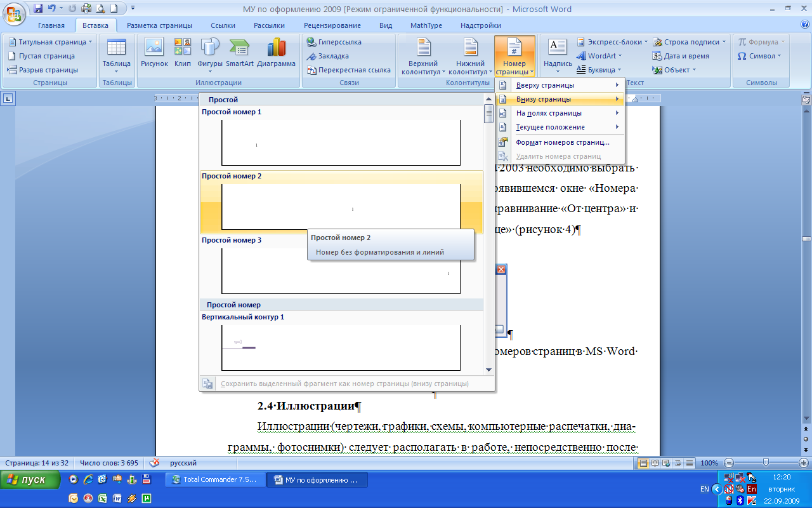Open Windows пуск start button
This screenshot has width=812, height=508.
click(x=30, y=479)
